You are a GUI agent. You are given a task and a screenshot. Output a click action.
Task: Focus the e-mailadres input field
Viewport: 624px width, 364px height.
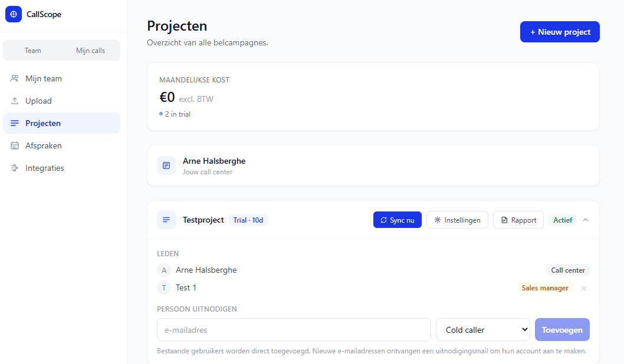[x=294, y=330]
